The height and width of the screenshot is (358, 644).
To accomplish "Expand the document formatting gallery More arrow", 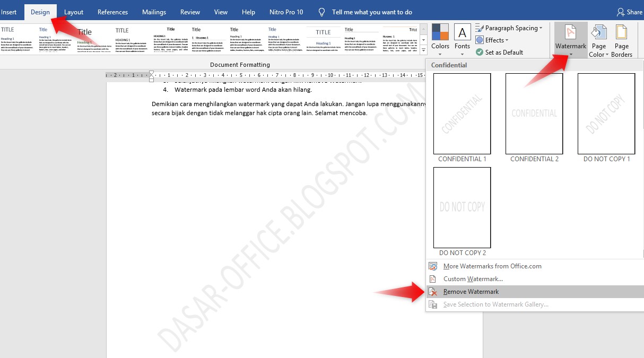I will point(423,50).
